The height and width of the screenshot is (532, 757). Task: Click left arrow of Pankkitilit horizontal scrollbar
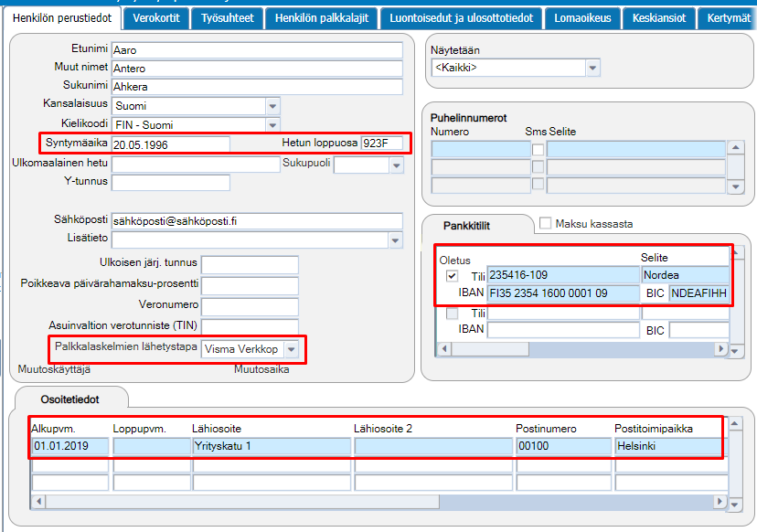444,348
